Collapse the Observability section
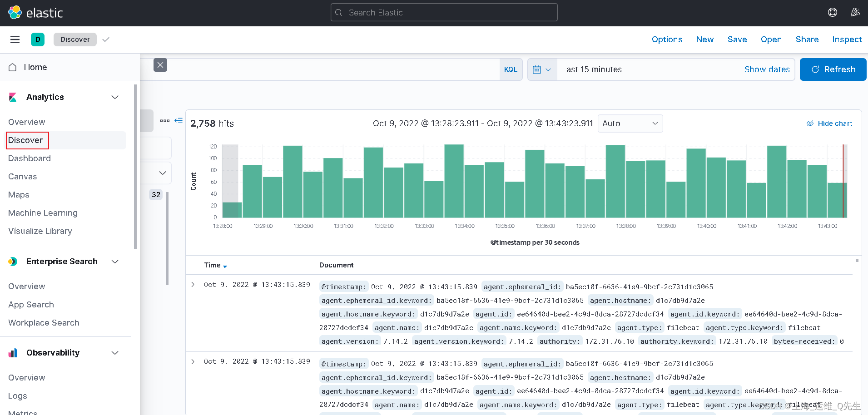The width and height of the screenshot is (868, 415). pos(115,353)
